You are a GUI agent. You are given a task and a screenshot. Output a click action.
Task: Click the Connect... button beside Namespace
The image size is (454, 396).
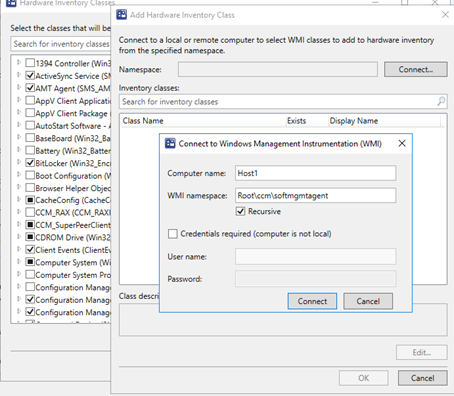415,69
